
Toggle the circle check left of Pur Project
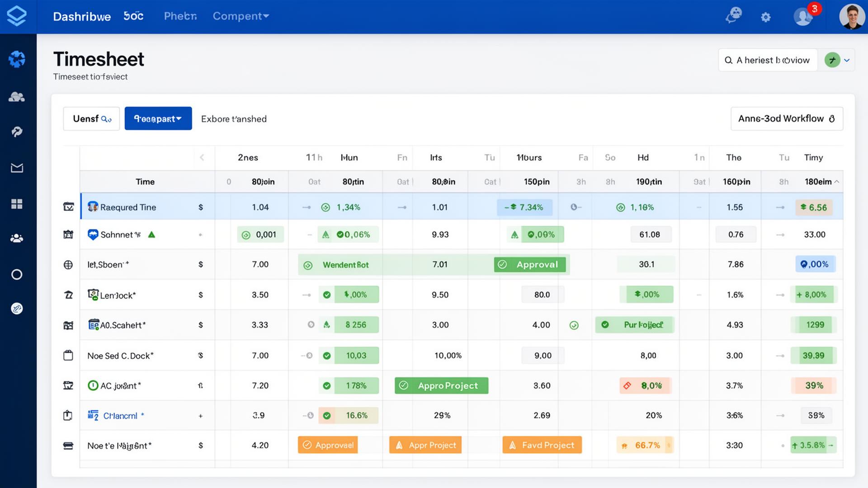(574, 325)
